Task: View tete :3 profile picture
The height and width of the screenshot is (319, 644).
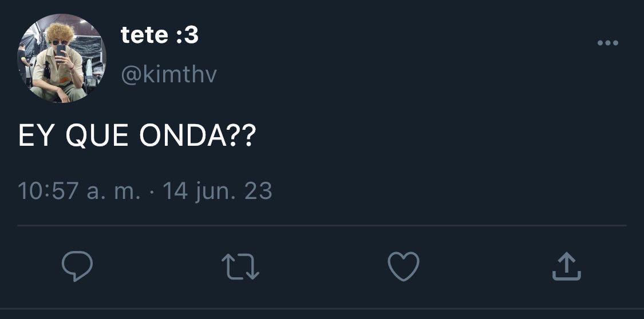Action: 62,59
